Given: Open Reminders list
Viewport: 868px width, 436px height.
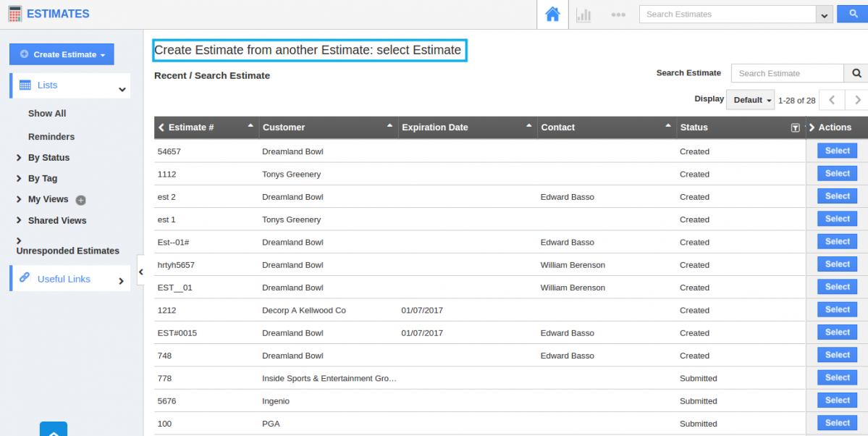Looking at the screenshot, I should click(x=51, y=137).
